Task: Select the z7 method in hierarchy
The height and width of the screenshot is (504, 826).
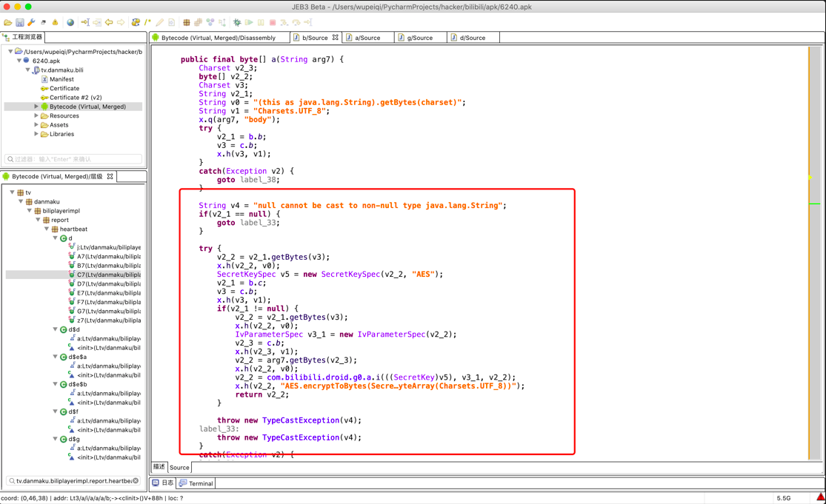Action: pyautogui.click(x=105, y=320)
